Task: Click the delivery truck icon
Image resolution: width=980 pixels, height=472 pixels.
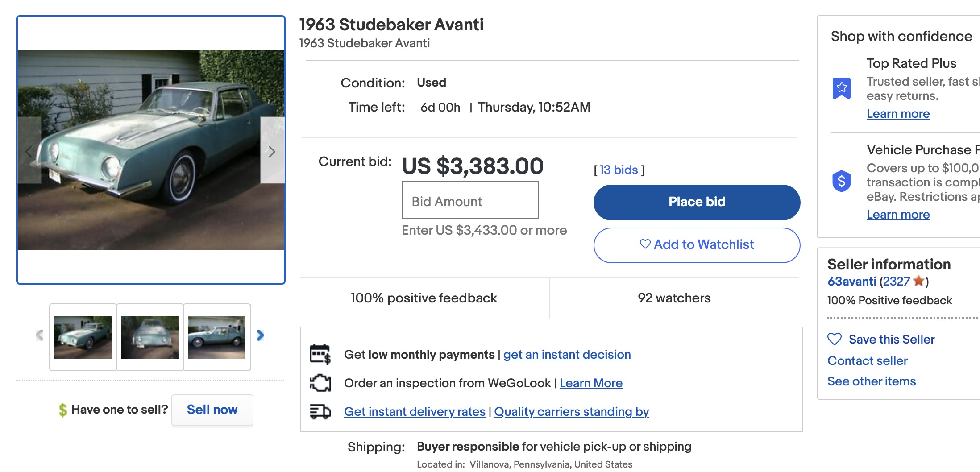Action: click(x=320, y=411)
